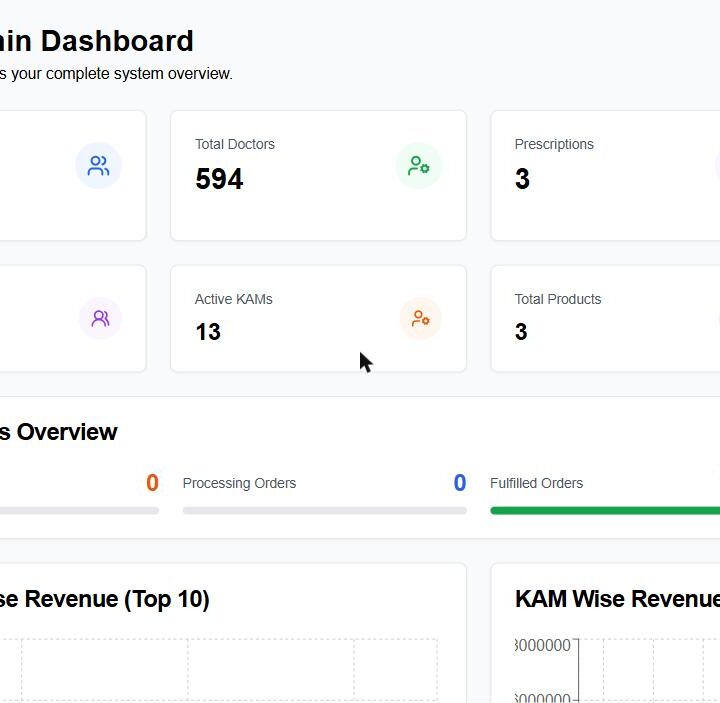
Task: Click the purple users icon in second-row left card
Action: 100,318
